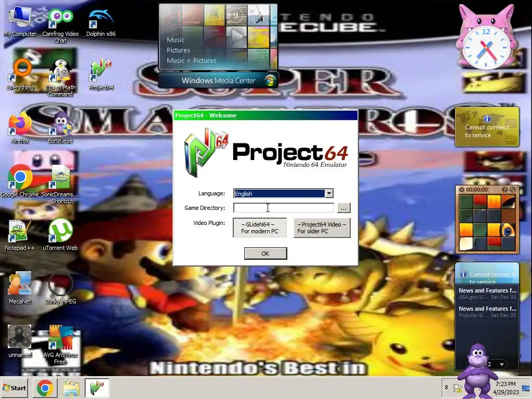Select the SonicDreams shortcut icon

60,185
